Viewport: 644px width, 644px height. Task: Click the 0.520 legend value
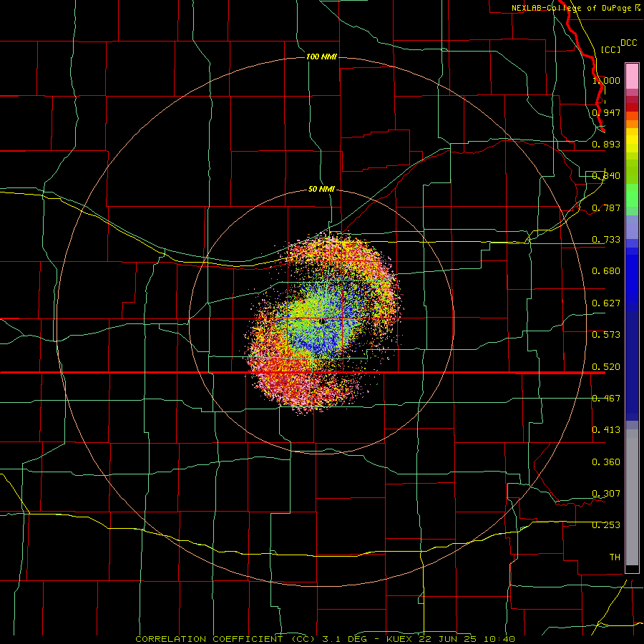(x=606, y=367)
